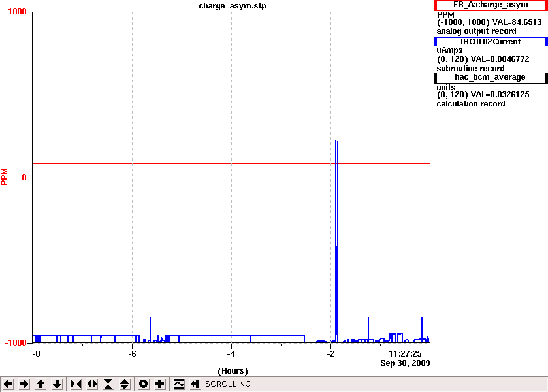This screenshot has width=548, height=392.
Task: Click the -4 tick label on the time axis
Action: point(231,354)
